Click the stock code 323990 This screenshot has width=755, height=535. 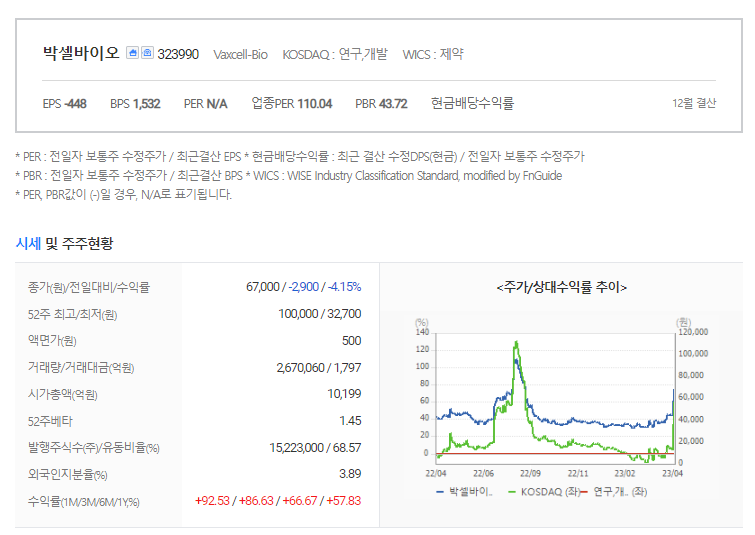tap(178, 54)
